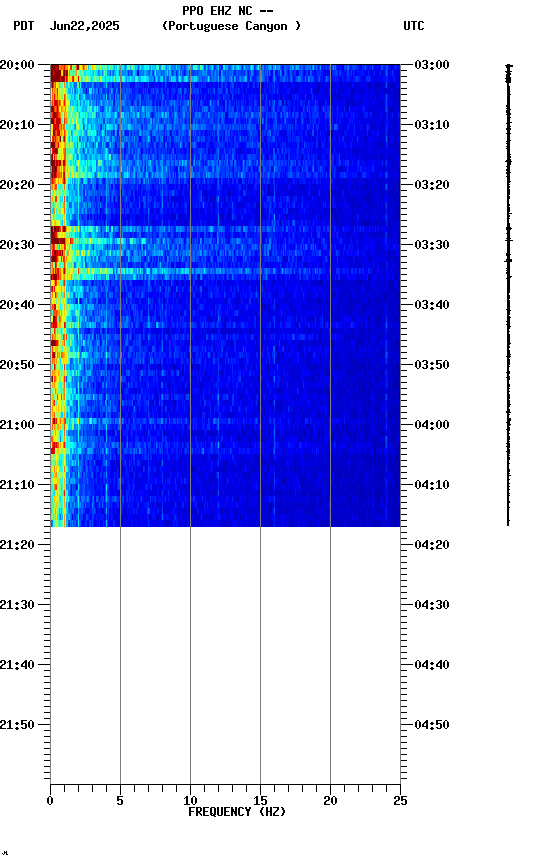Click the 'PDT' timezone label
The width and height of the screenshot is (552, 864).
click(24, 26)
